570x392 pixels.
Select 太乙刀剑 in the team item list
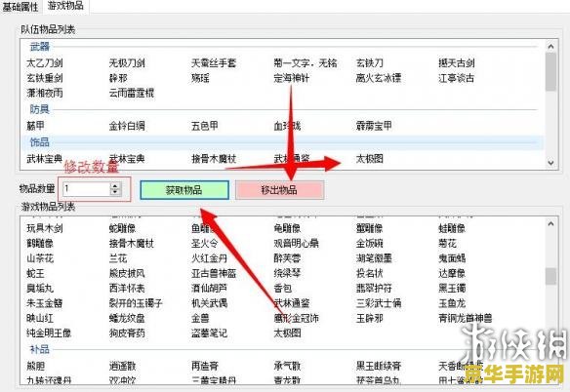[44, 63]
